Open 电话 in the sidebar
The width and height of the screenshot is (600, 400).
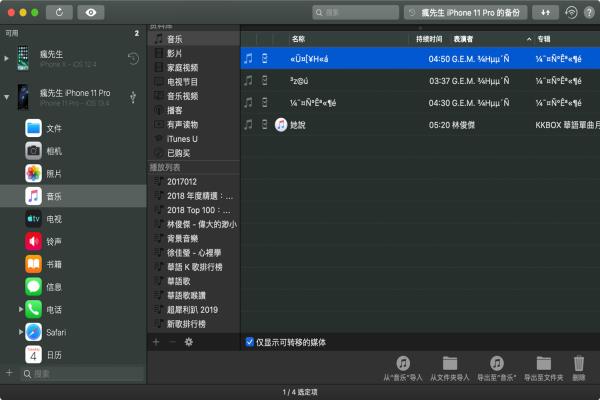(x=73, y=310)
